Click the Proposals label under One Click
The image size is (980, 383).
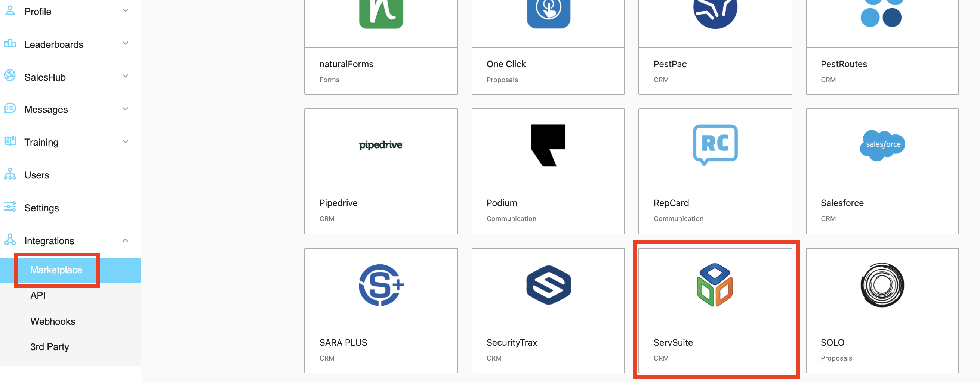[x=502, y=80]
